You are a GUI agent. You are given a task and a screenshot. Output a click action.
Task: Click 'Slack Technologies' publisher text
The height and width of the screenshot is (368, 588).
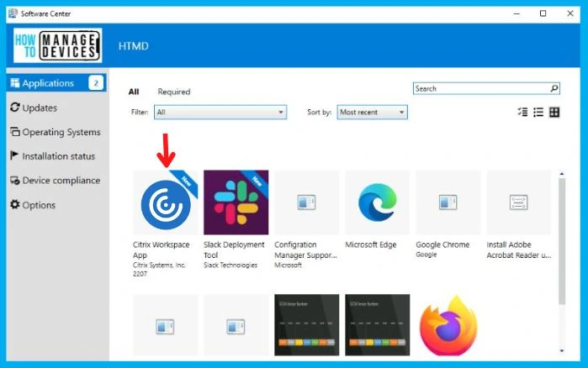point(230,265)
